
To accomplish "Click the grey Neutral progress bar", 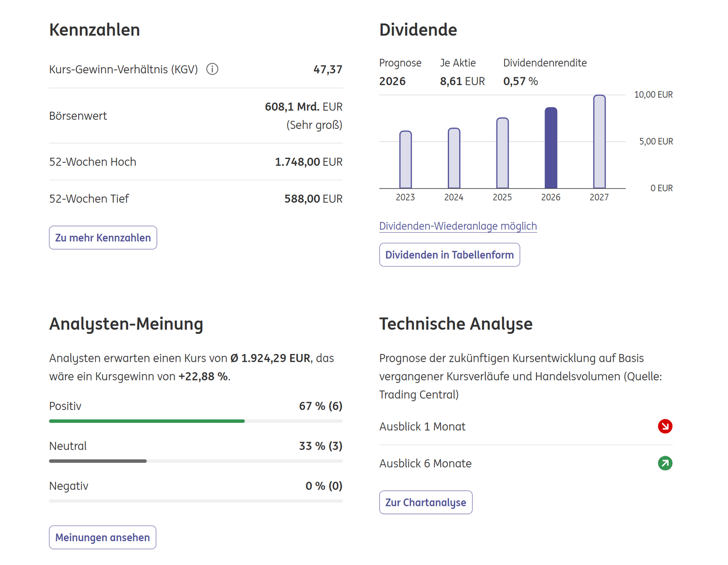I will click(x=98, y=461).
